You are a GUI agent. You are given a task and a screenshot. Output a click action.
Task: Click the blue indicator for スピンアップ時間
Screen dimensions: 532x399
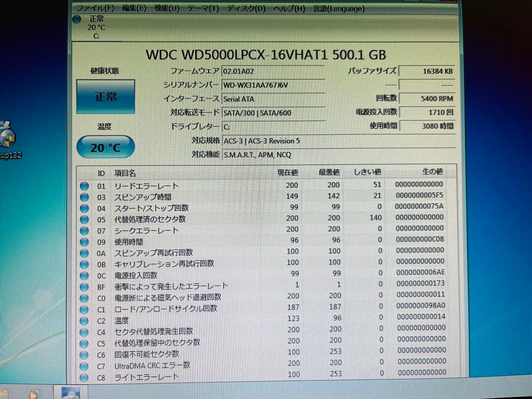[84, 197]
